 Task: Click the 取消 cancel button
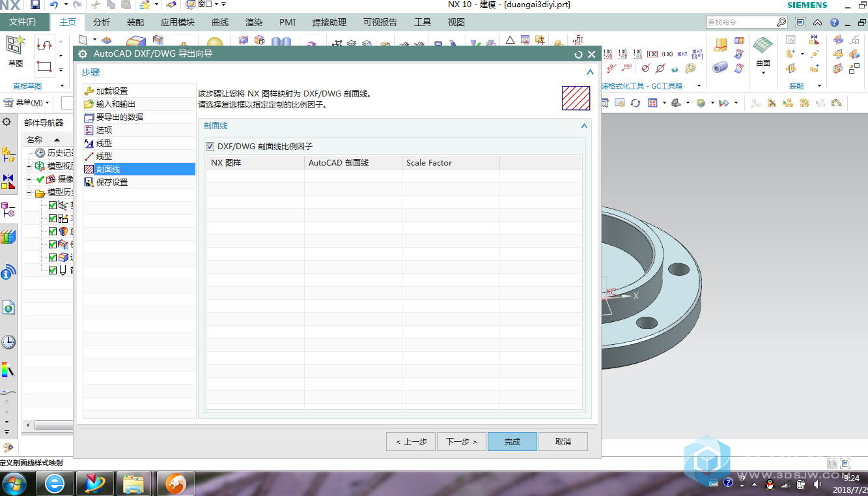click(x=563, y=441)
